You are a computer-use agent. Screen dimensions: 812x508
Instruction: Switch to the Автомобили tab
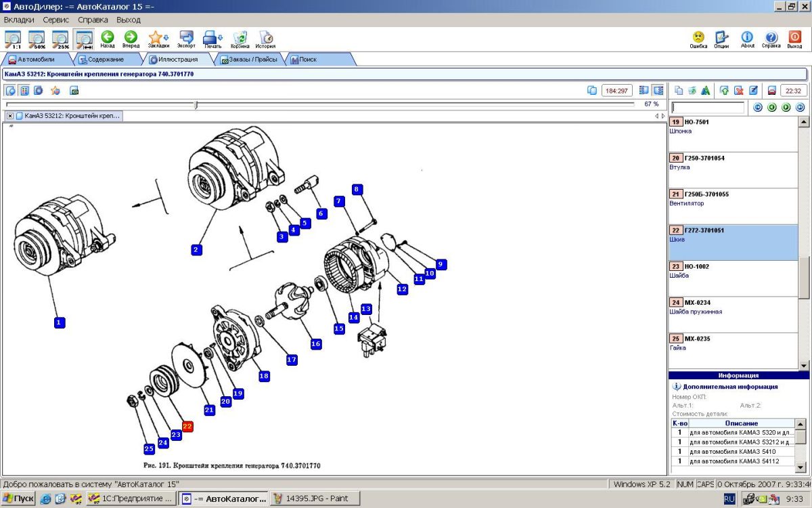pyautogui.click(x=36, y=60)
